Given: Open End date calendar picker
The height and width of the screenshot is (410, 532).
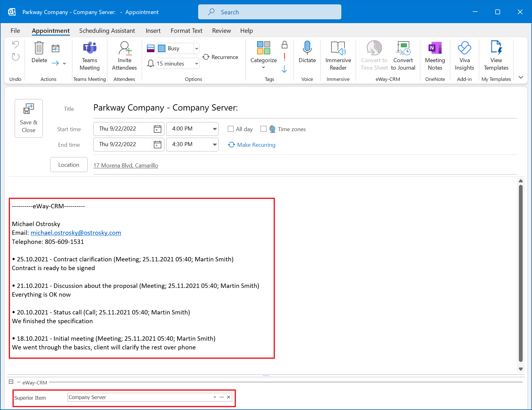Looking at the screenshot, I should 158,145.
